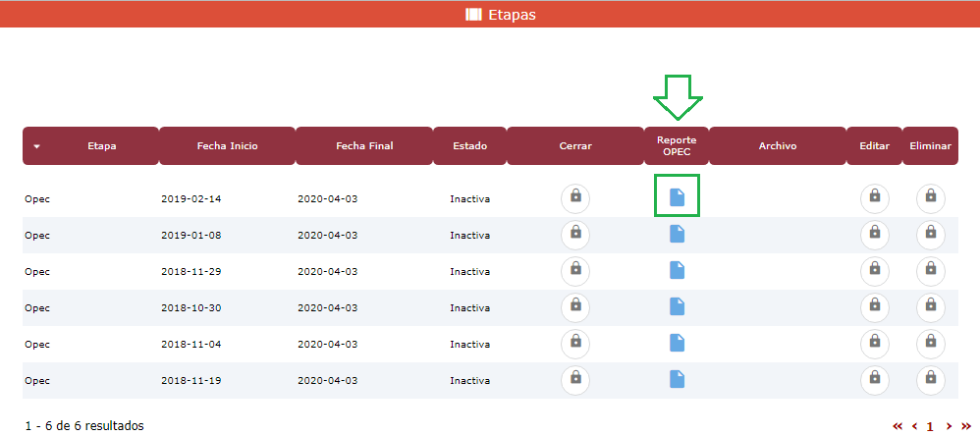The image size is (980, 436).
Task: Go to the first page of results
Action: coord(898,426)
